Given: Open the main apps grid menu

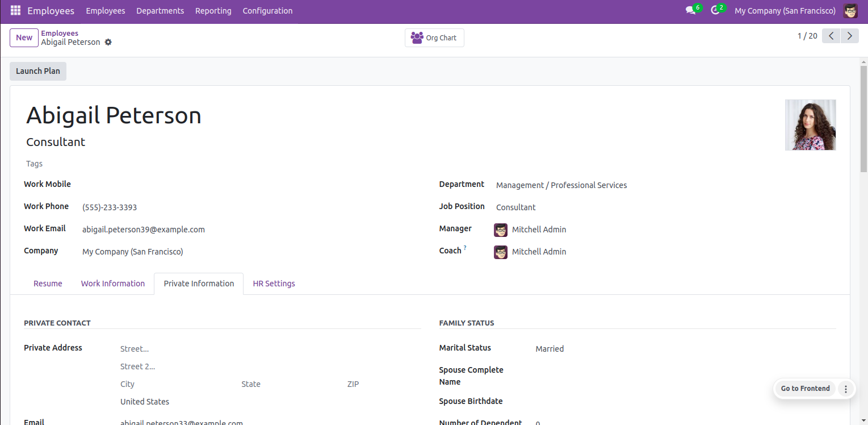Looking at the screenshot, I should 15,11.
